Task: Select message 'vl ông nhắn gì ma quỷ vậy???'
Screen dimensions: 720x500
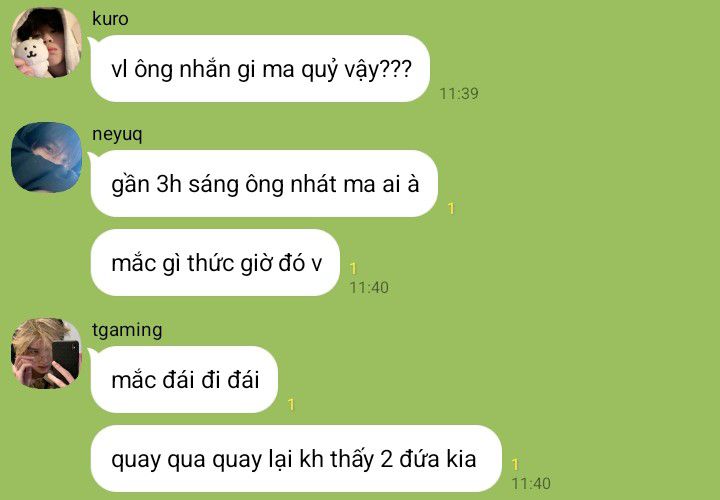Action: tap(260, 69)
